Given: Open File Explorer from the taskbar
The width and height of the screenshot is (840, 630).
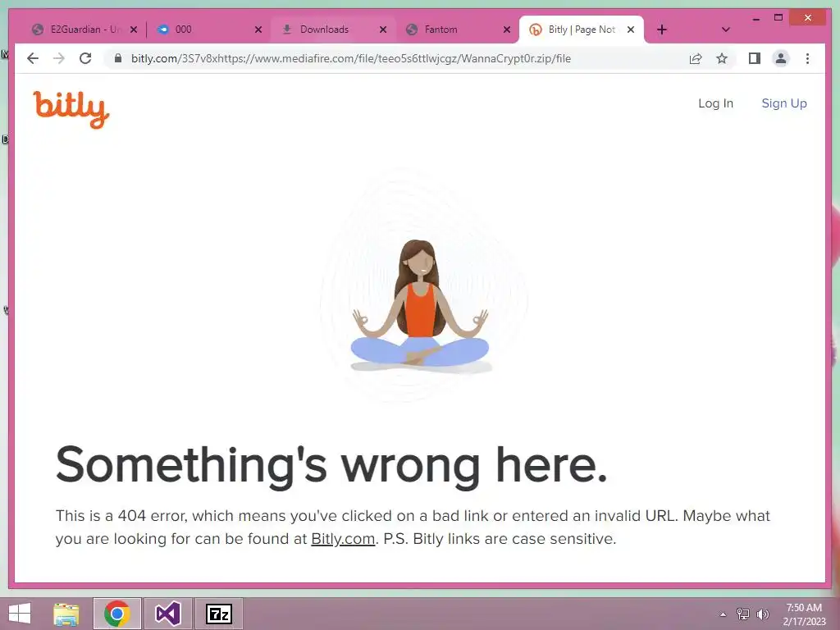Looking at the screenshot, I should 66,614.
